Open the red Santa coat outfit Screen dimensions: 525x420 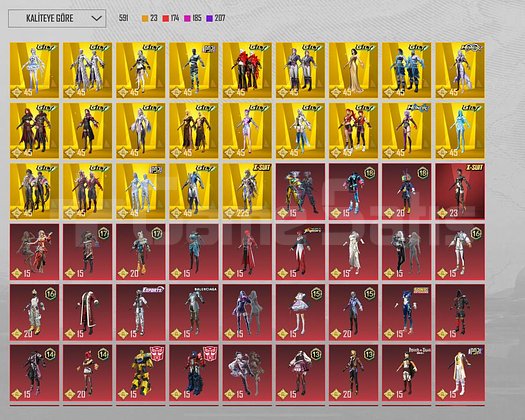point(87,312)
